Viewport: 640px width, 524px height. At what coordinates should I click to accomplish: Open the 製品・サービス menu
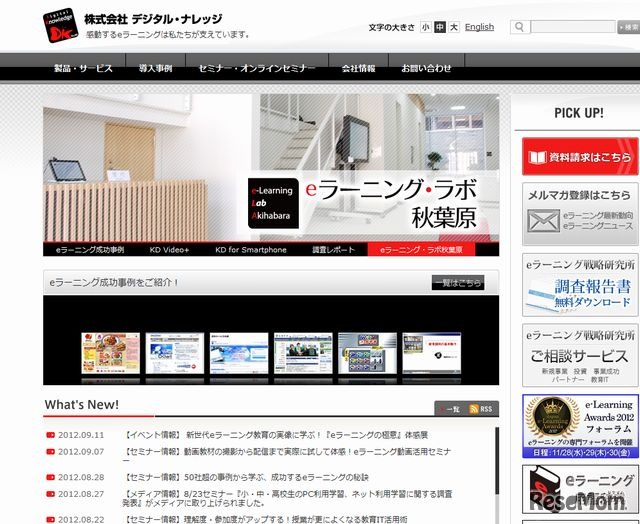(83, 68)
